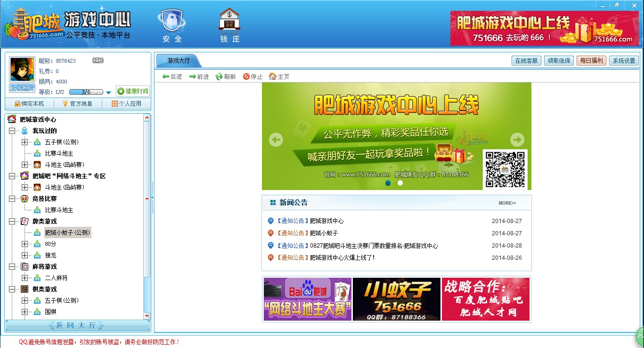This screenshot has height=348, width=644.
Task: Select the second carousel dot
Action: coord(400,183)
